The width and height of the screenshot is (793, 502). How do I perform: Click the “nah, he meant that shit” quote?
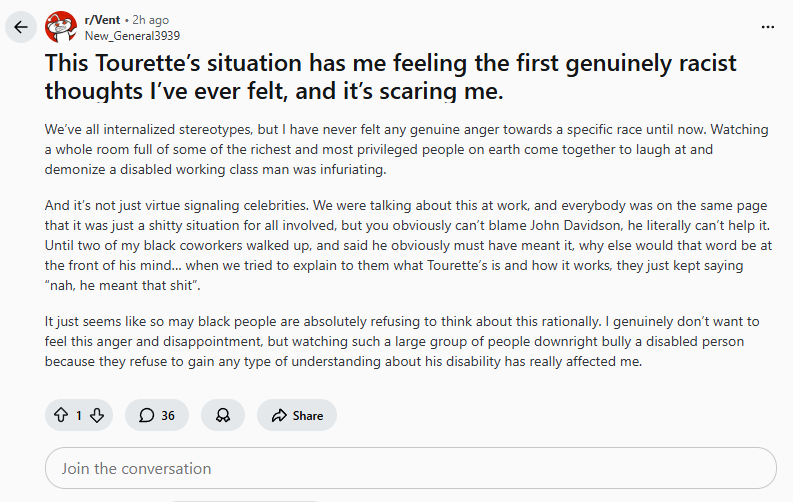pos(122,285)
